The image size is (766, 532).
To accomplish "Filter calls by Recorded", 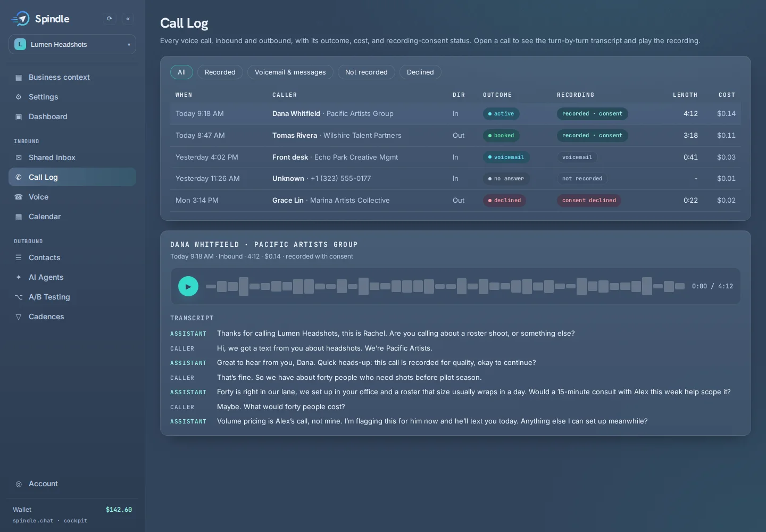I will coord(220,72).
